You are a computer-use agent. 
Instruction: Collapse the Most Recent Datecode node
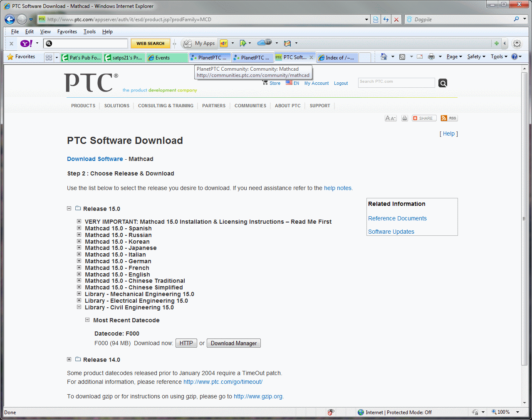point(87,320)
